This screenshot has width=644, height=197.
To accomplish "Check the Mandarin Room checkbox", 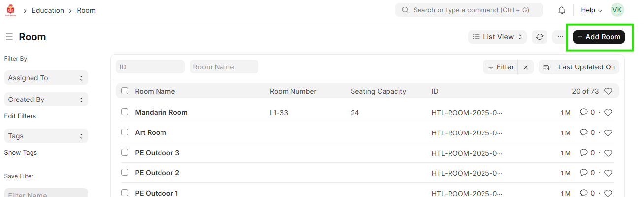I will pyautogui.click(x=125, y=112).
